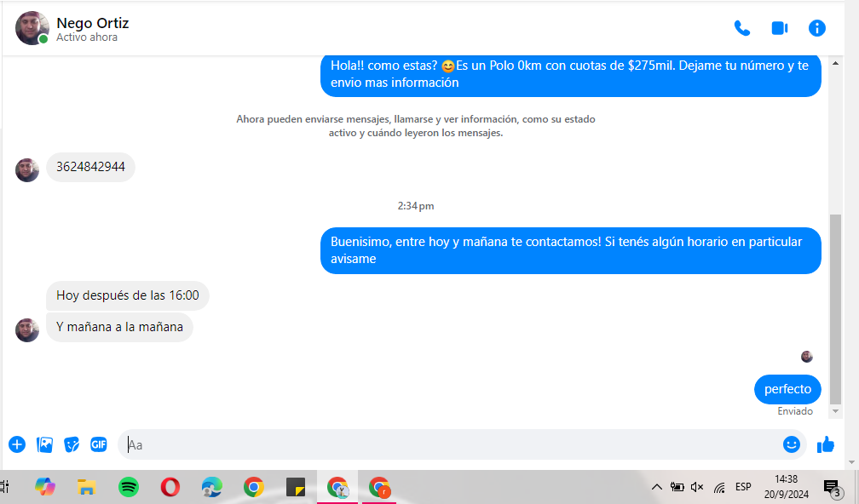Start a video call
This screenshot has width=859, height=504.
[x=779, y=28]
